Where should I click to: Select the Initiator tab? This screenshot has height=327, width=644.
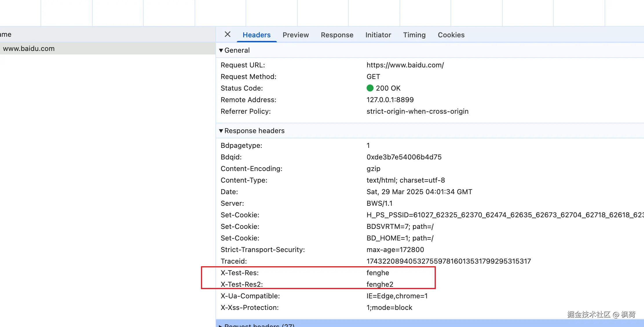(378, 35)
